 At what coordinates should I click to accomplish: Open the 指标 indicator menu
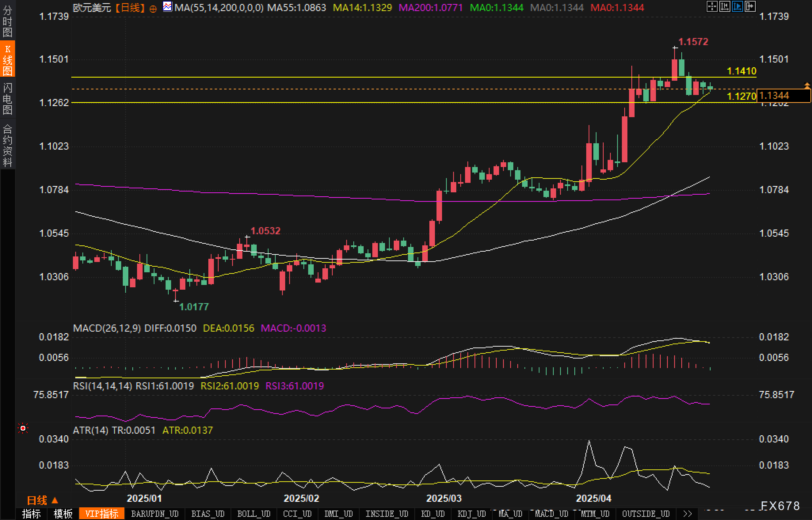(31, 514)
